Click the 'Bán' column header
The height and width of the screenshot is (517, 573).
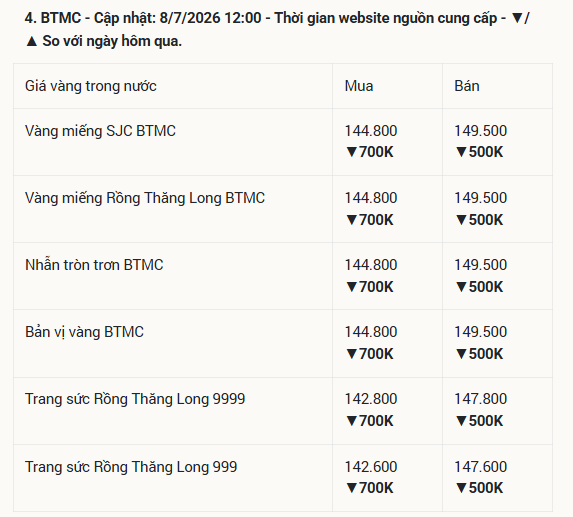tap(467, 86)
